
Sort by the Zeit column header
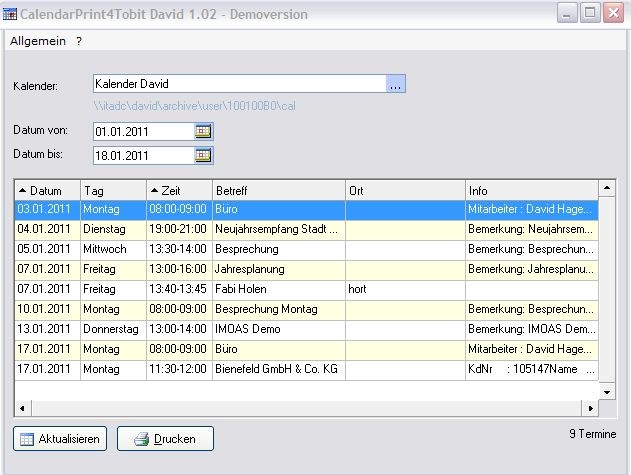coord(179,190)
